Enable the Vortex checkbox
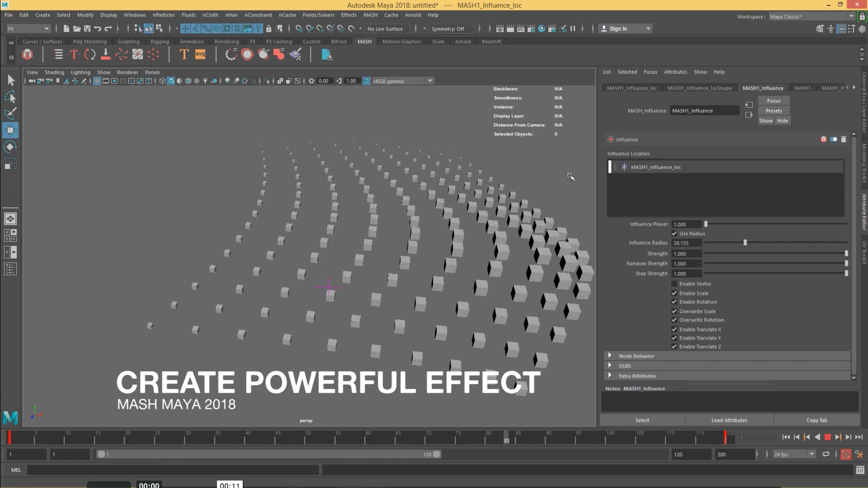This screenshot has height=488, width=868. pos(674,284)
